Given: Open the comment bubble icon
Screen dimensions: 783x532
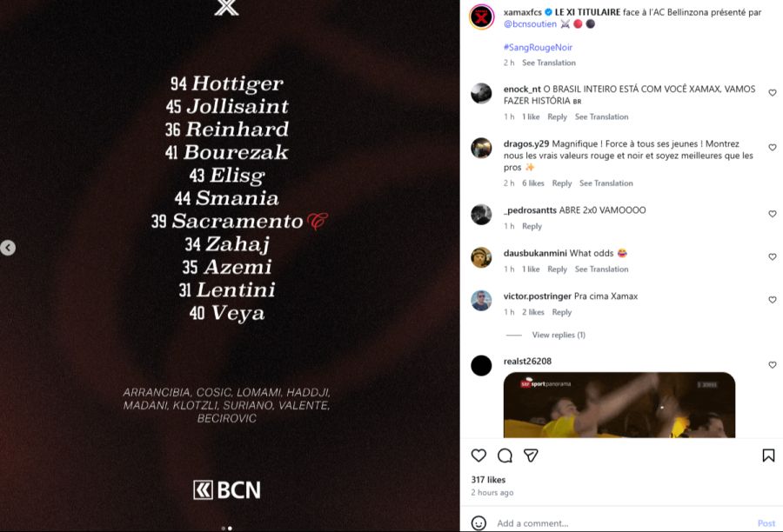Looking at the screenshot, I should (505, 456).
